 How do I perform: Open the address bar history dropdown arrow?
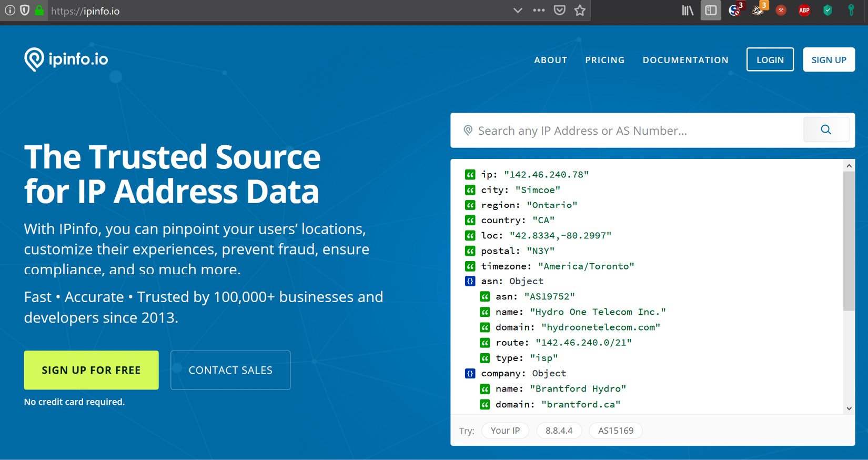(x=518, y=11)
